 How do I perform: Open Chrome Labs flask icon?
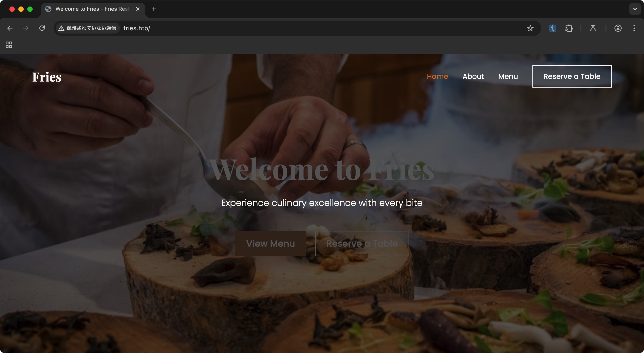point(593,28)
